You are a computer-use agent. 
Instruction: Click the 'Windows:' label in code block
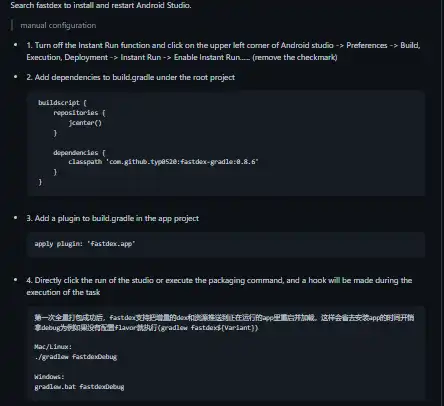[x=49, y=377]
